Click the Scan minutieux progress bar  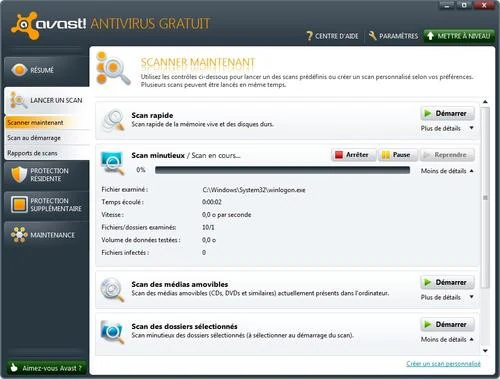(x=282, y=170)
